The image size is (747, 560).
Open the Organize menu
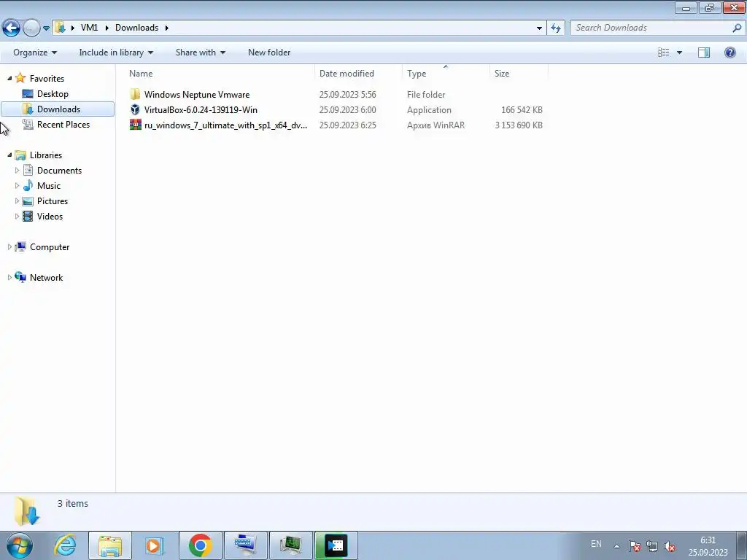(x=35, y=52)
